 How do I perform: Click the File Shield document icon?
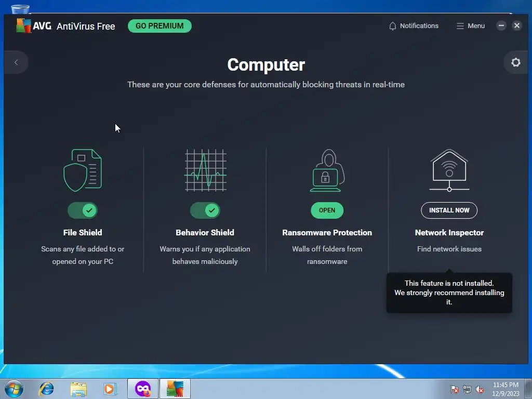click(x=83, y=170)
